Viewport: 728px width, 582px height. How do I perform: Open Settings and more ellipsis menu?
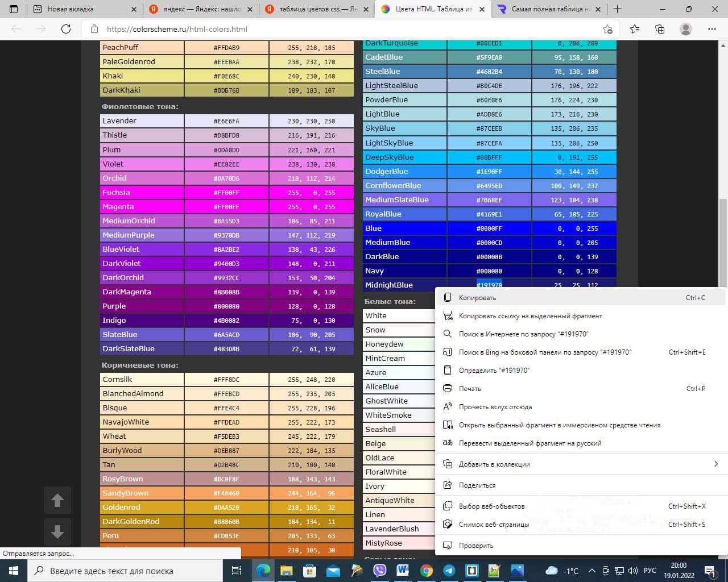pyautogui.click(x=712, y=29)
